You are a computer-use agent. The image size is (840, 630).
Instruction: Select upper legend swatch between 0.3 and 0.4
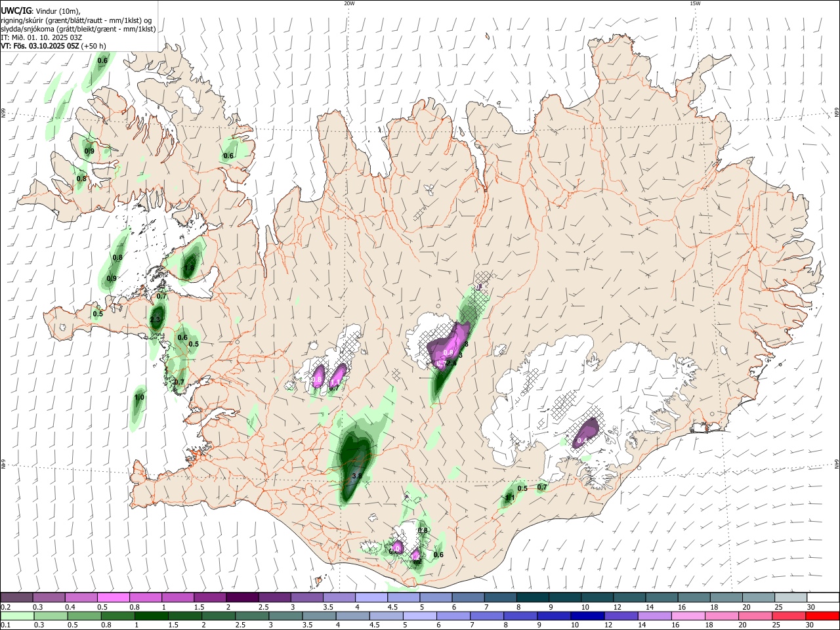[x=49, y=597]
